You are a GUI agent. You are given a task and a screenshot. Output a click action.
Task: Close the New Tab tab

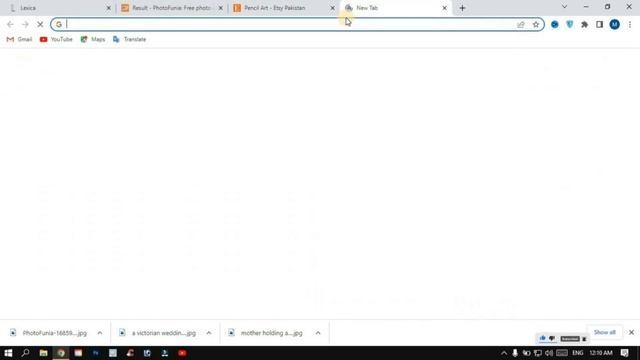pos(444,8)
